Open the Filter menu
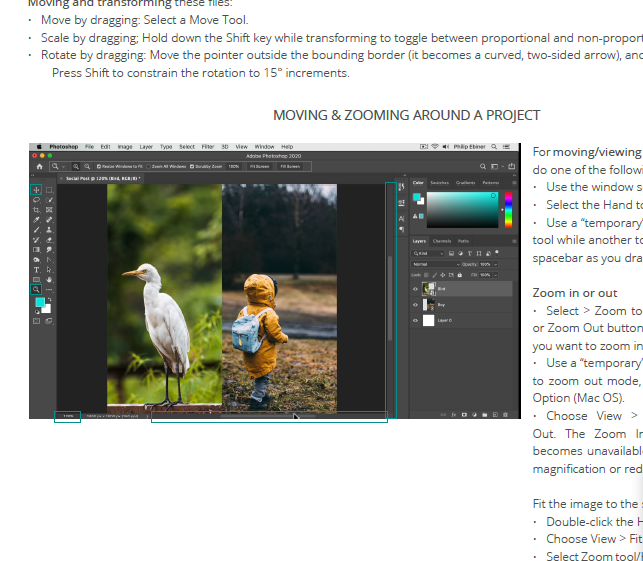 pos(208,147)
